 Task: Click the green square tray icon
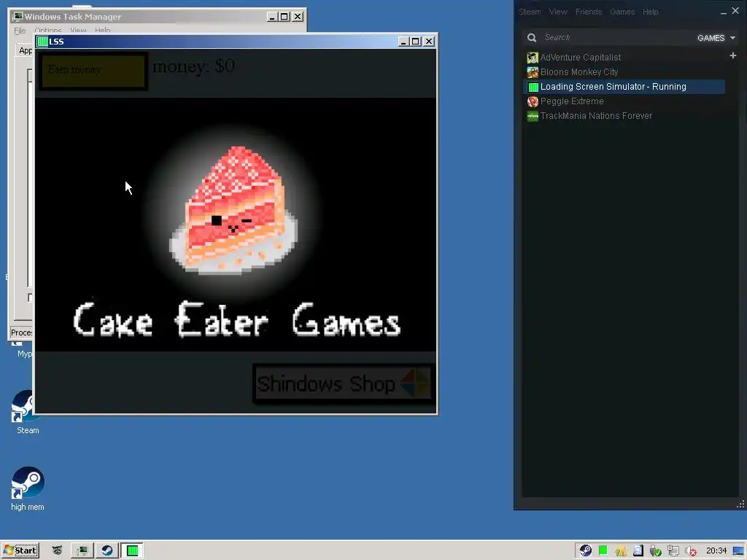[603, 551]
